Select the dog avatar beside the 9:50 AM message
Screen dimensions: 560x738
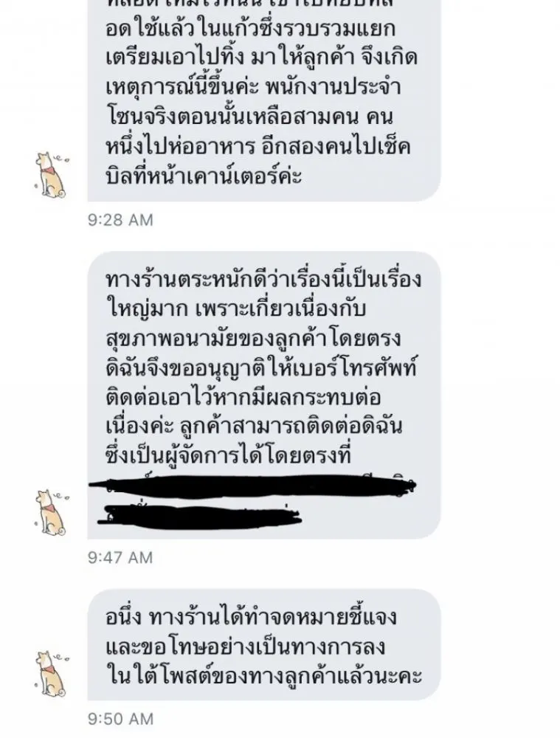tap(51, 674)
